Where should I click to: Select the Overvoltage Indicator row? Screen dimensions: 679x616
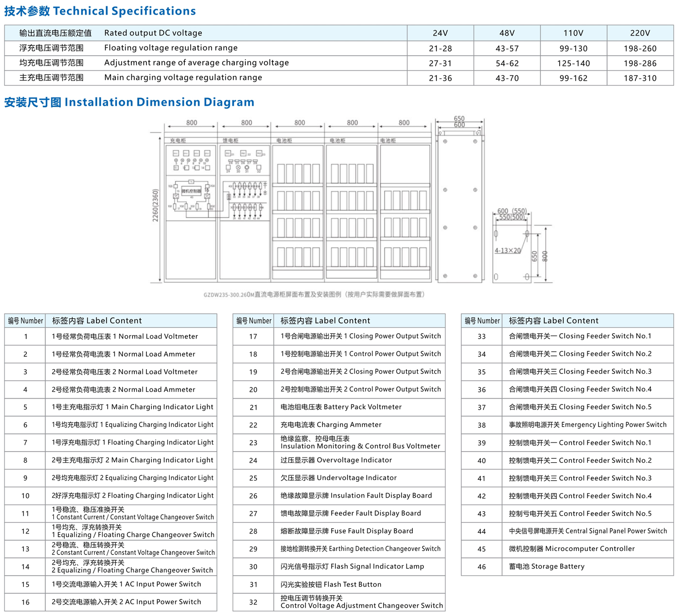point(339,460)
